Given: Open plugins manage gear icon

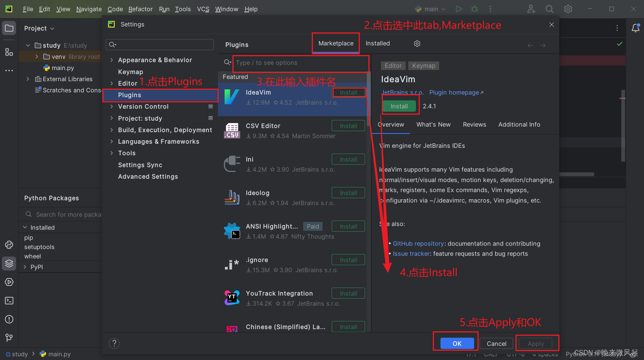Looking at the screenshot, I should coord(417,44).
